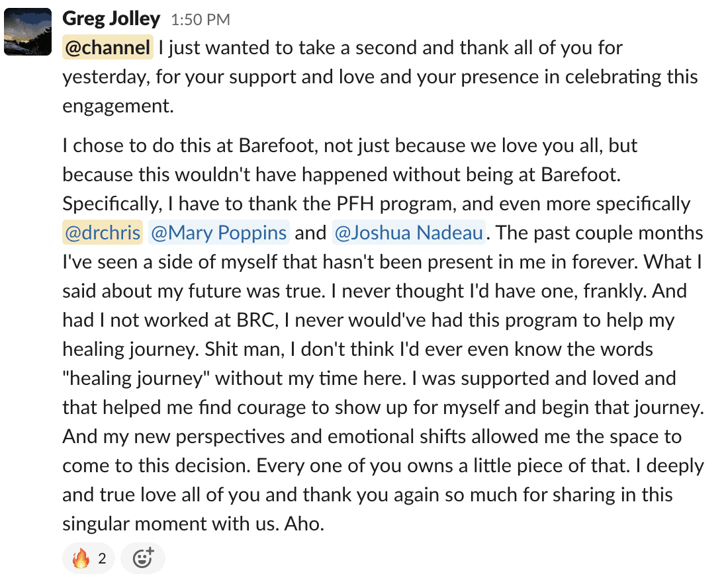
Task: Click Greg Jolley's profile avatar
Action: point(28,32)
